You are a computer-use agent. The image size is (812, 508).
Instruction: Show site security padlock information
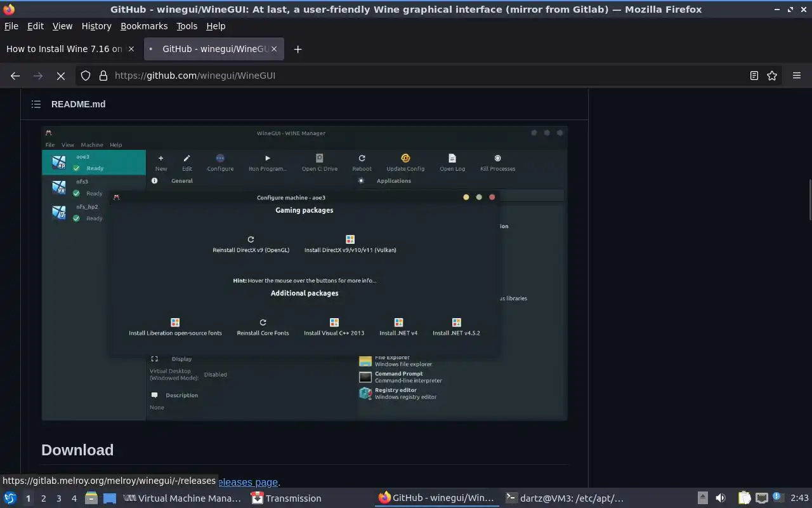pos(103,76)
